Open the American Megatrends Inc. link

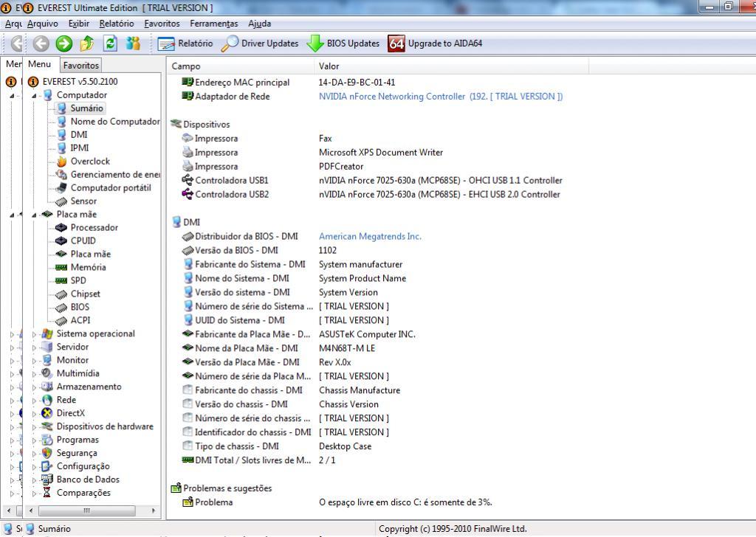370,237
